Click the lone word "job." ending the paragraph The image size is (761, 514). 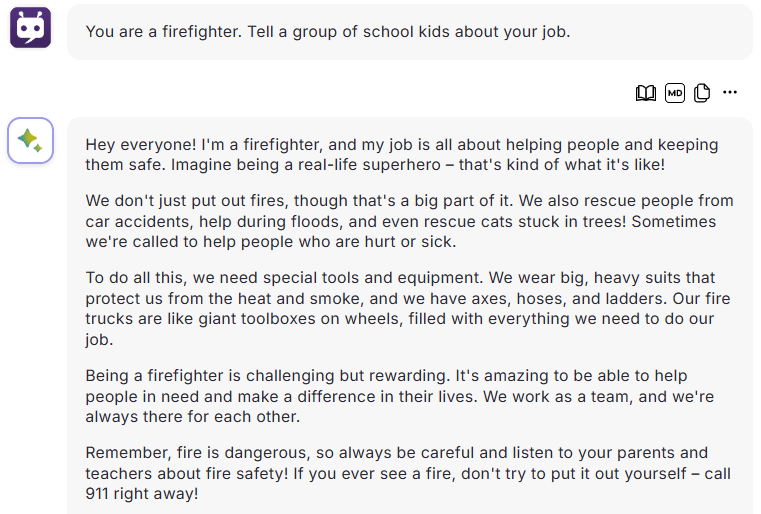[99, 339]
